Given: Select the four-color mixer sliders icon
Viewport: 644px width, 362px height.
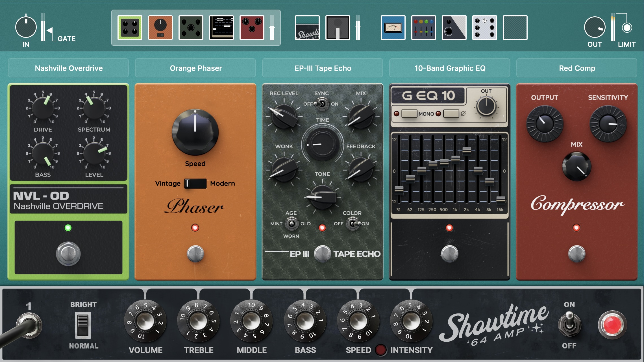Looking at the screenshot, I should (423, 27).
